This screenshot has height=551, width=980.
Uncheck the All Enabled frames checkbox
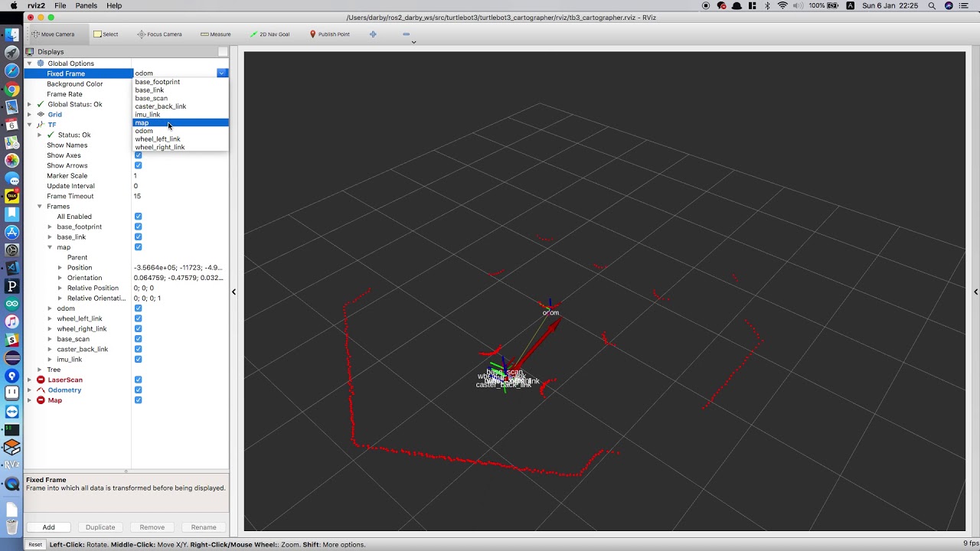pyautogui.click(x=138, y=217)
